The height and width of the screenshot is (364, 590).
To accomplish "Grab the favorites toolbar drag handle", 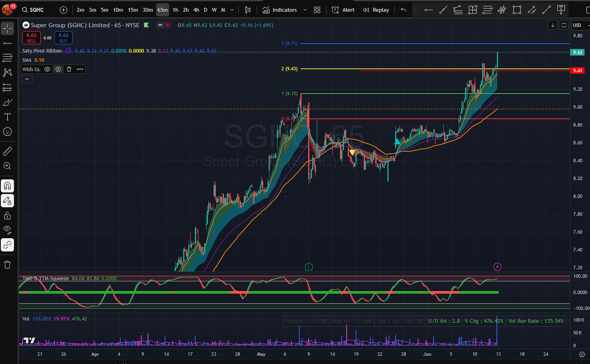I will [416, 10].
